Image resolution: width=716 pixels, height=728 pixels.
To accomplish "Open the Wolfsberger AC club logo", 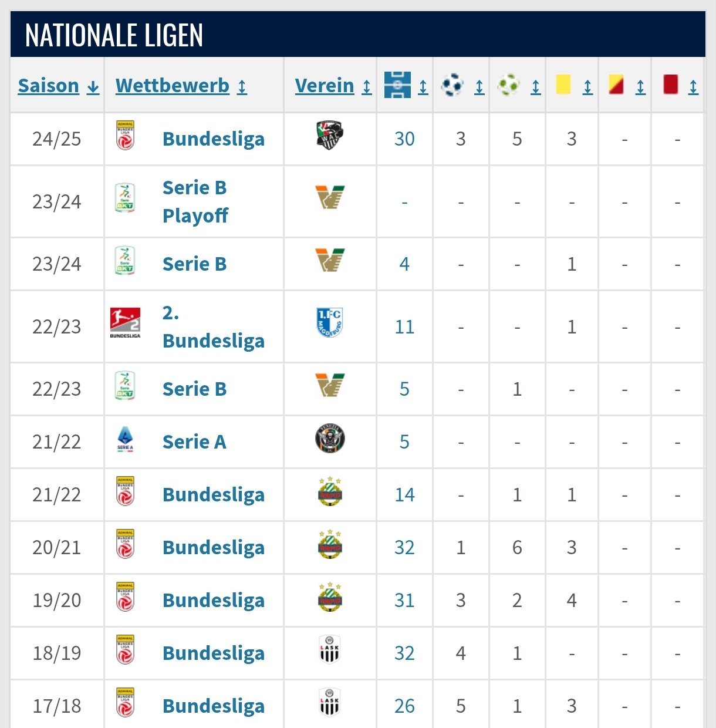I will [x=329, y=136].
